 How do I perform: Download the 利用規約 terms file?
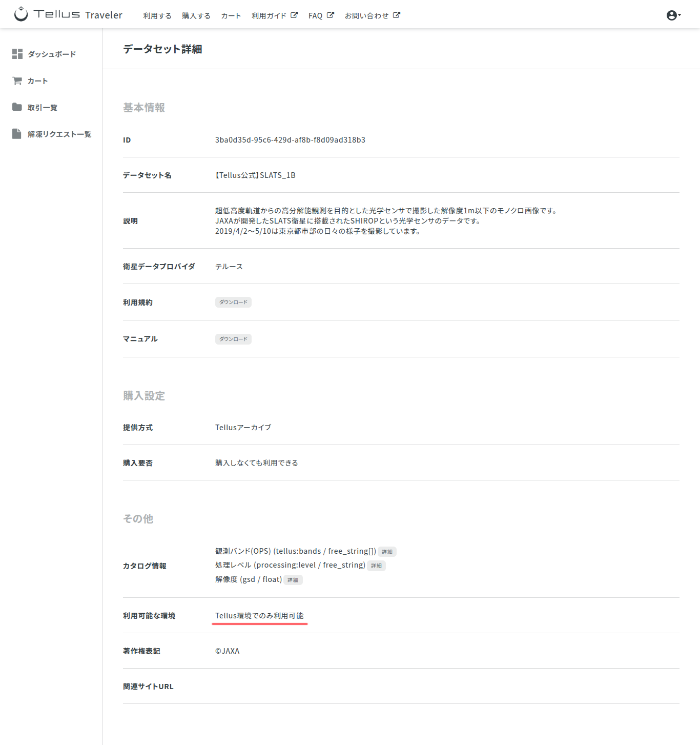tap(233, 303)
